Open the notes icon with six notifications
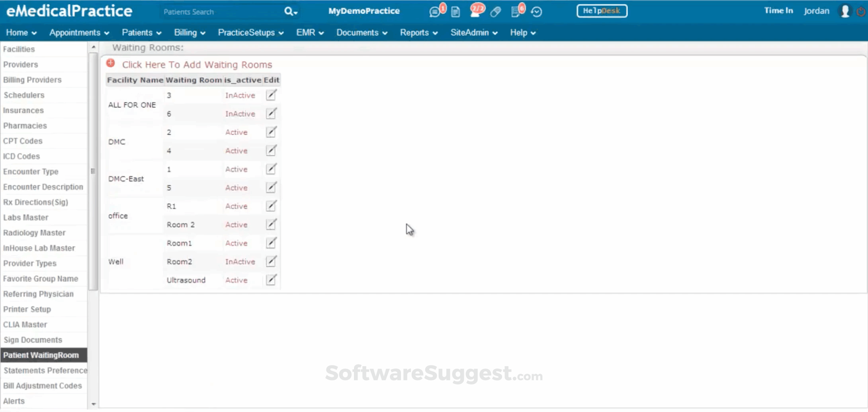The width and height of the screenshot is (868, 412). point(516,11)
